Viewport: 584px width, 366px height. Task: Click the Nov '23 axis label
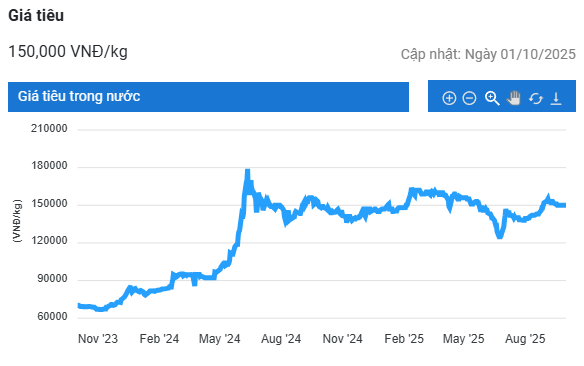pyautogui.click(x=98, y=339)
